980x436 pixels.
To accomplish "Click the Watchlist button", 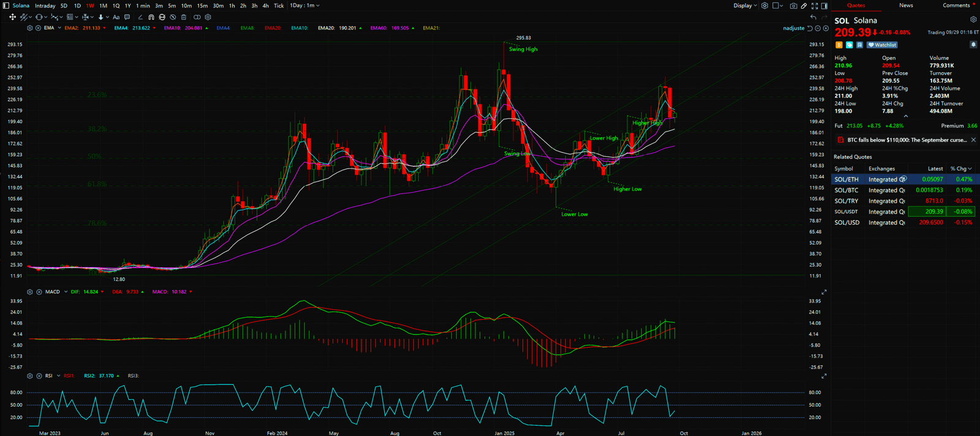I will point(883,45).
